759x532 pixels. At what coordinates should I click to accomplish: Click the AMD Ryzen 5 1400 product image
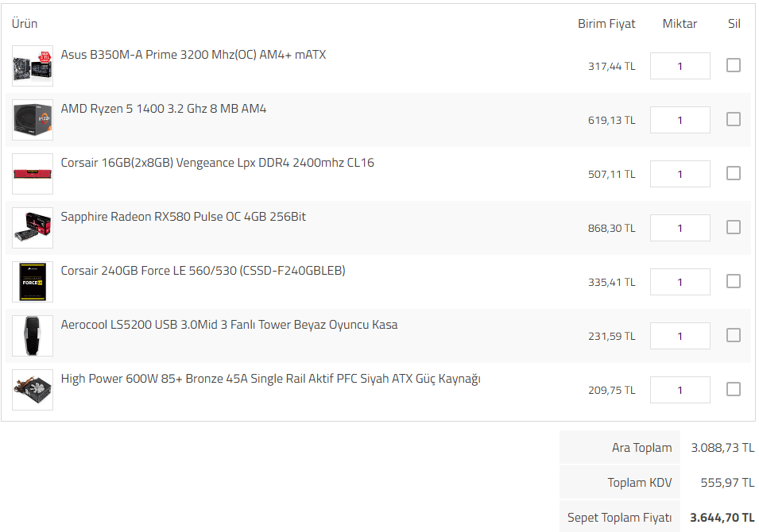[33, 120]
